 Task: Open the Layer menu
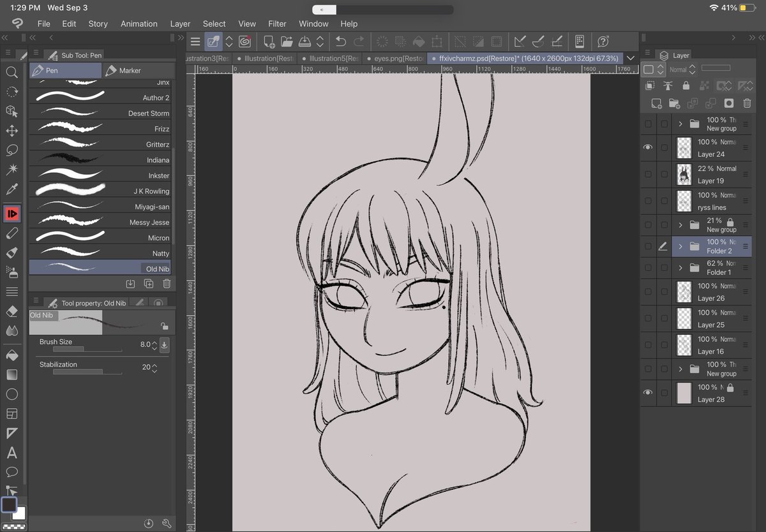click(180, 24)
